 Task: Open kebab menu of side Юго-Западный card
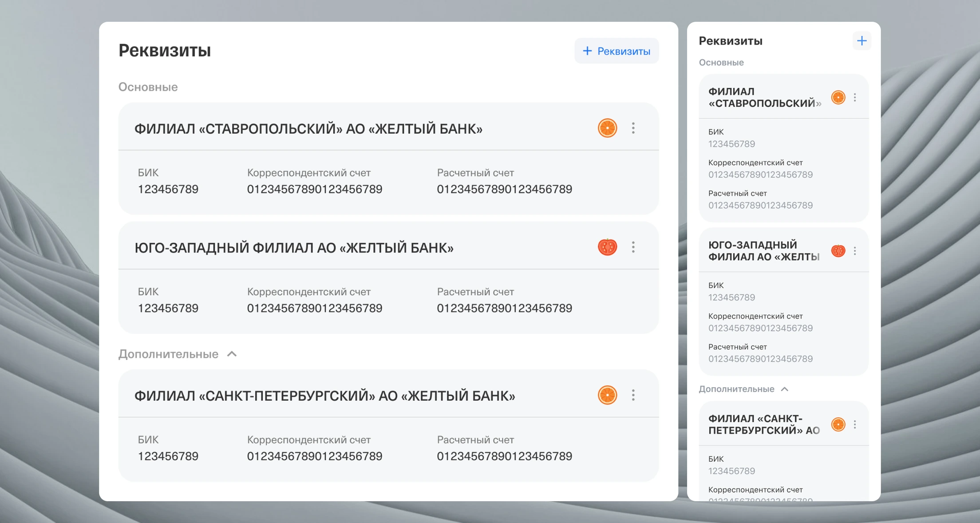[855, 251]
